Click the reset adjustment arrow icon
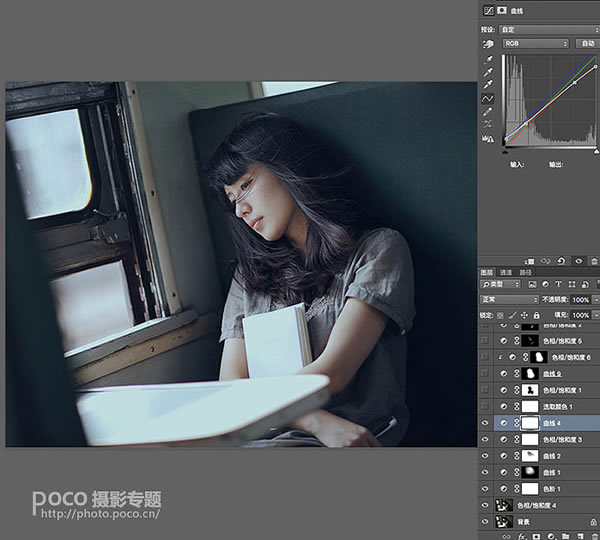The width and height of the screenshot is (600, 540). coord(561,261)
